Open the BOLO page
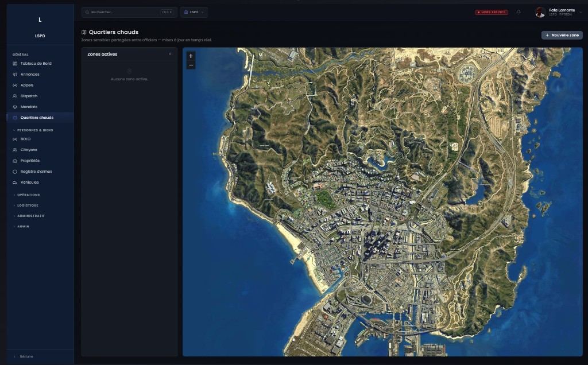 40,139
